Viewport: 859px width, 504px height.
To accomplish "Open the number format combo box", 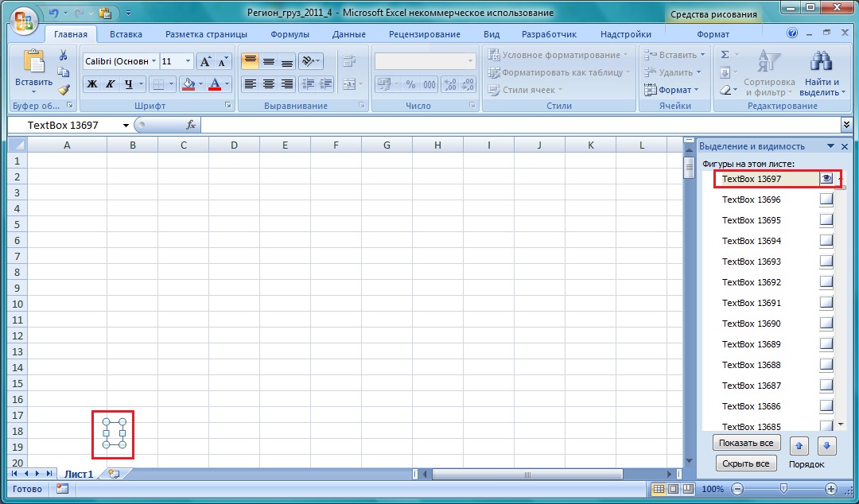I will tap(425, 61).
